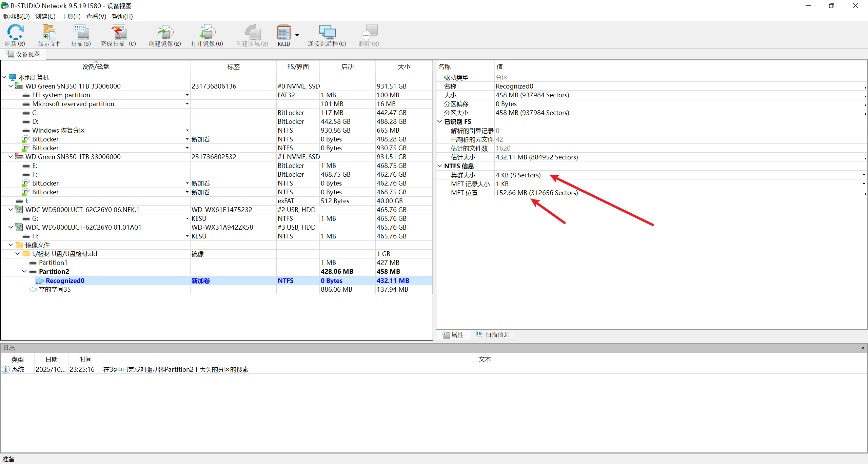Select the 空的空间35 entry

click(55, 289)
